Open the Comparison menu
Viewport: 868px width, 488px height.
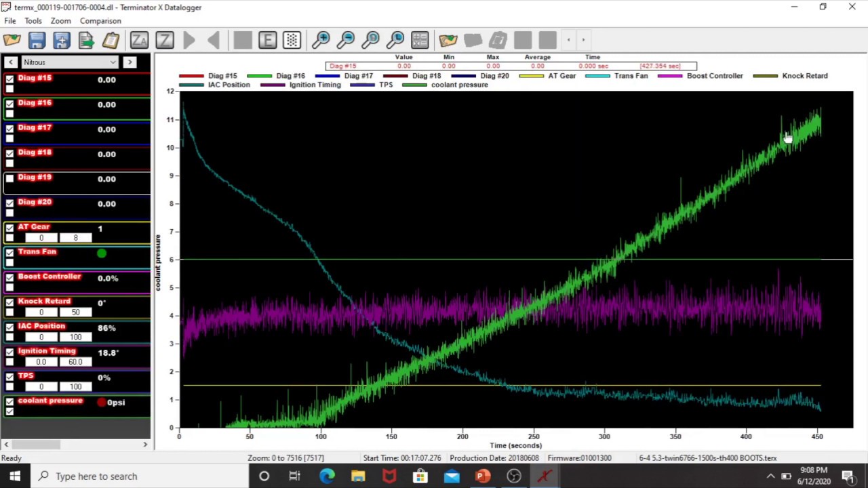pos(100,21)
